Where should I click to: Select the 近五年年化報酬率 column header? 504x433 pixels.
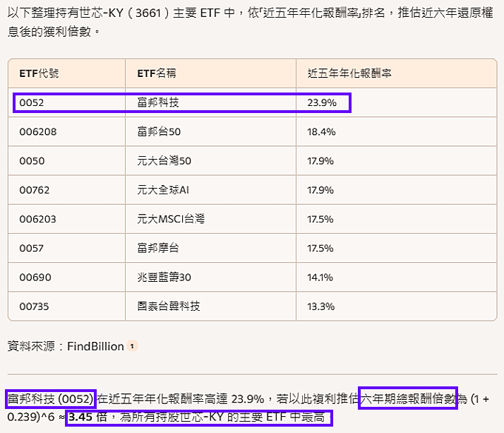tap(396, 73)
